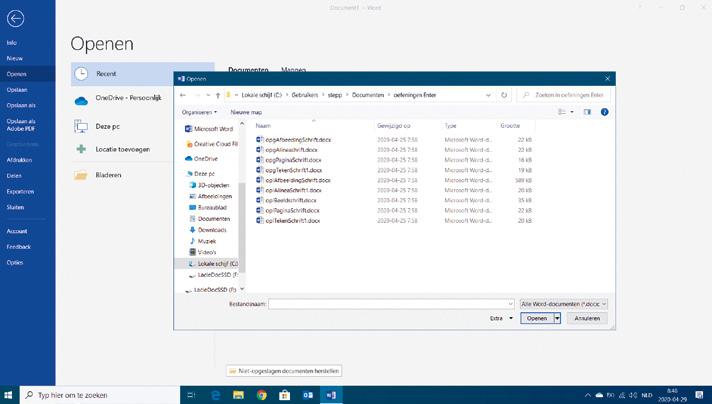This screenshot has width=712, height=404.
Task: Open the Afdrukken menu item
Action: tap(19, 160)
